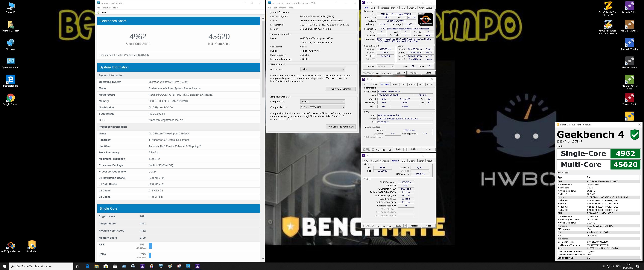Screen dimensions: 644x270
Task: Click the Tools button in CPU-Z CPU window
Action: [398, 73]
